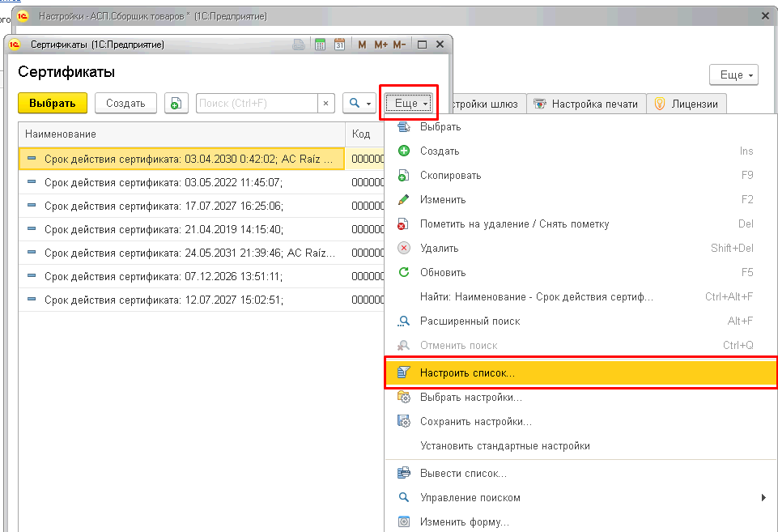Choose Создать in the dropdown menu

coord(580,151)
